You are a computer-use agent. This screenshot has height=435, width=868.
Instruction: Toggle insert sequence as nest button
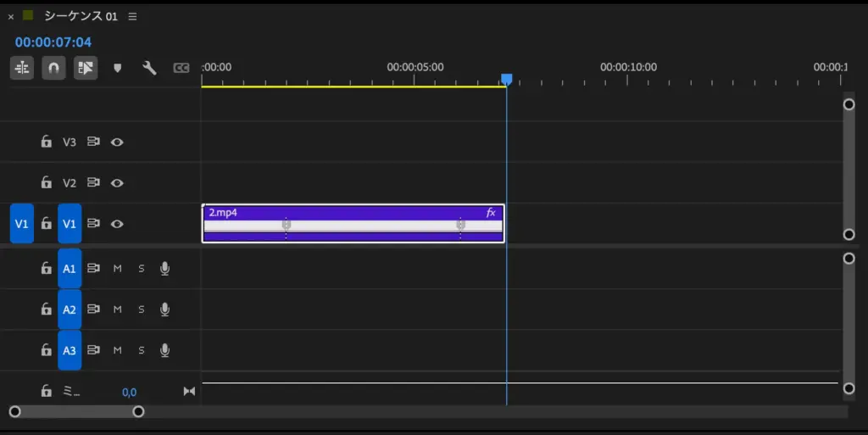coord(22,68)
